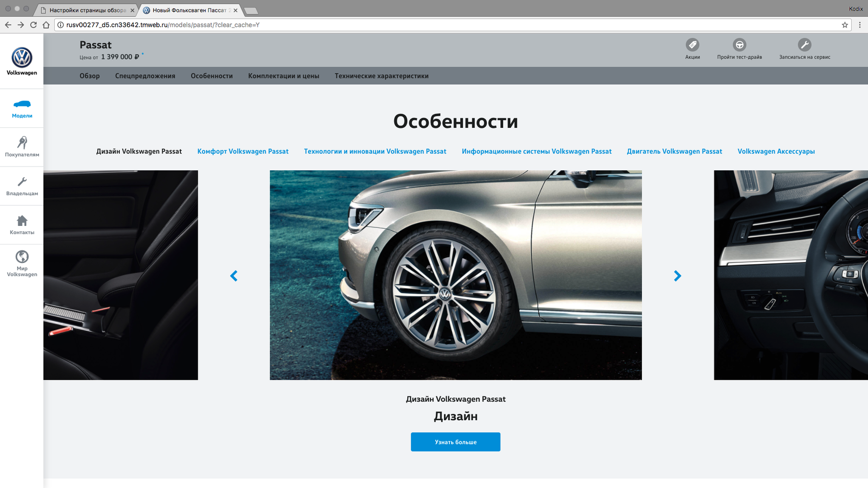Click the Дизайн caption heading below image

456,416
